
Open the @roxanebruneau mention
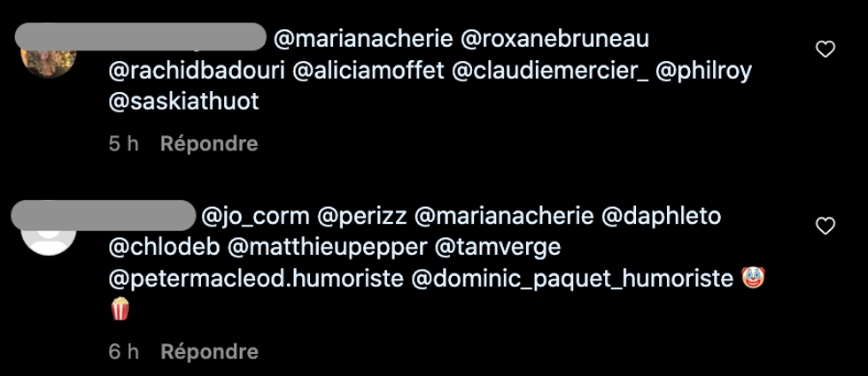(555, 40)
